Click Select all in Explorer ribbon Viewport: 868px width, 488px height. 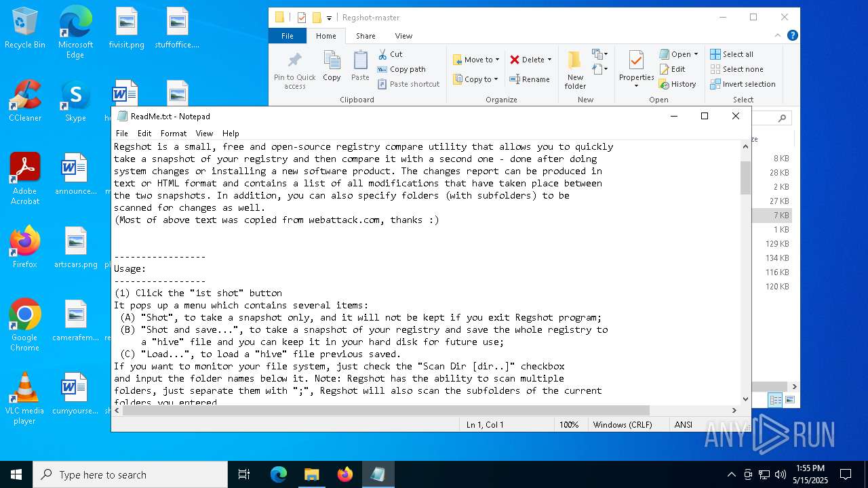click(732, 54)
